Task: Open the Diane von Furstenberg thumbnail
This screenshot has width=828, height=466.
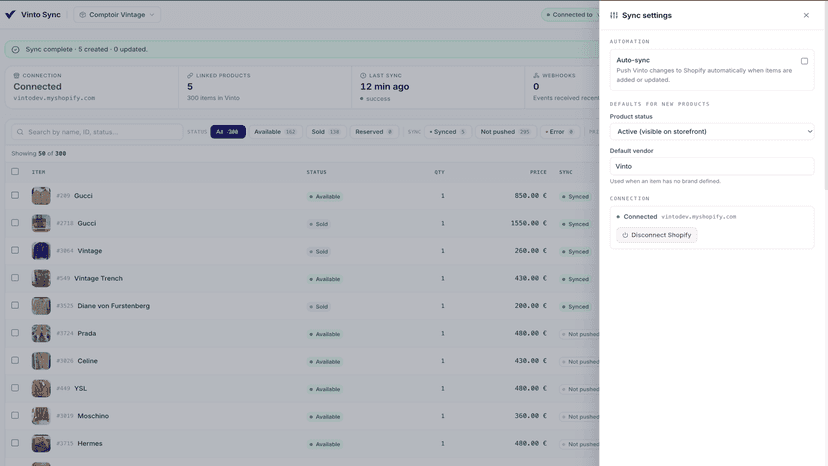Action: point(41,306)
